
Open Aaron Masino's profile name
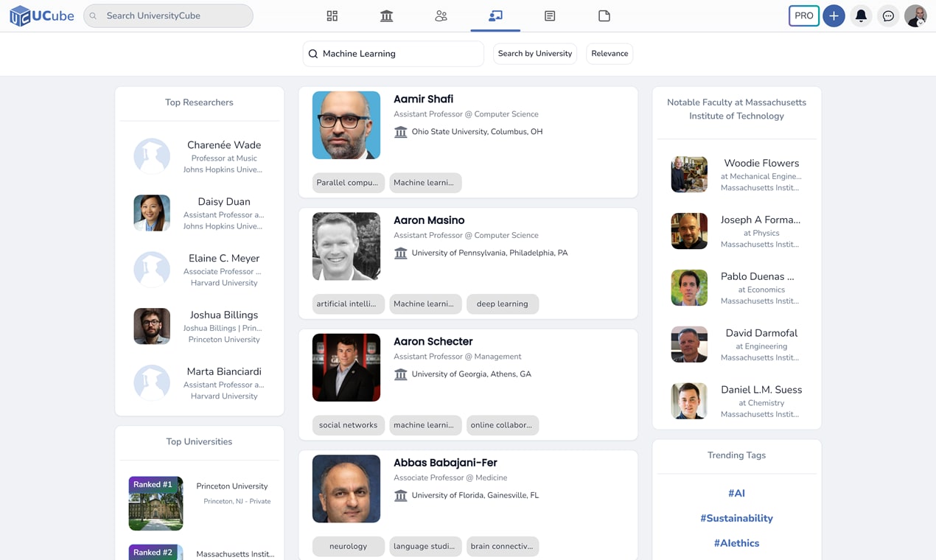(x=429, y=220)
